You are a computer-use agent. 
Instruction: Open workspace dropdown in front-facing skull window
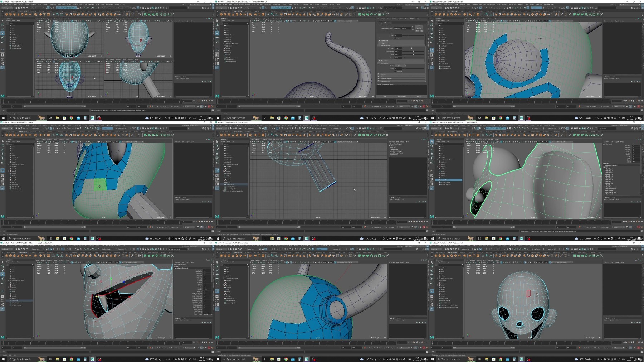pos(630,246)
